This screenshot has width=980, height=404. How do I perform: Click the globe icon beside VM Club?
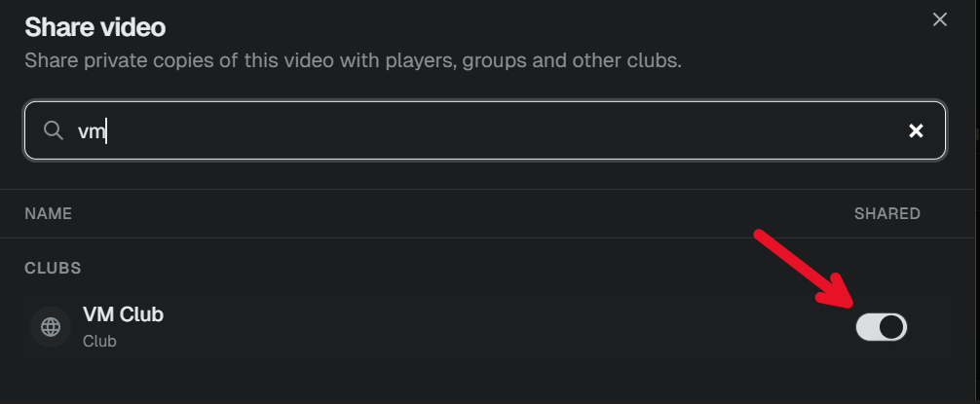pyautogui.click(x=51, y=327)
